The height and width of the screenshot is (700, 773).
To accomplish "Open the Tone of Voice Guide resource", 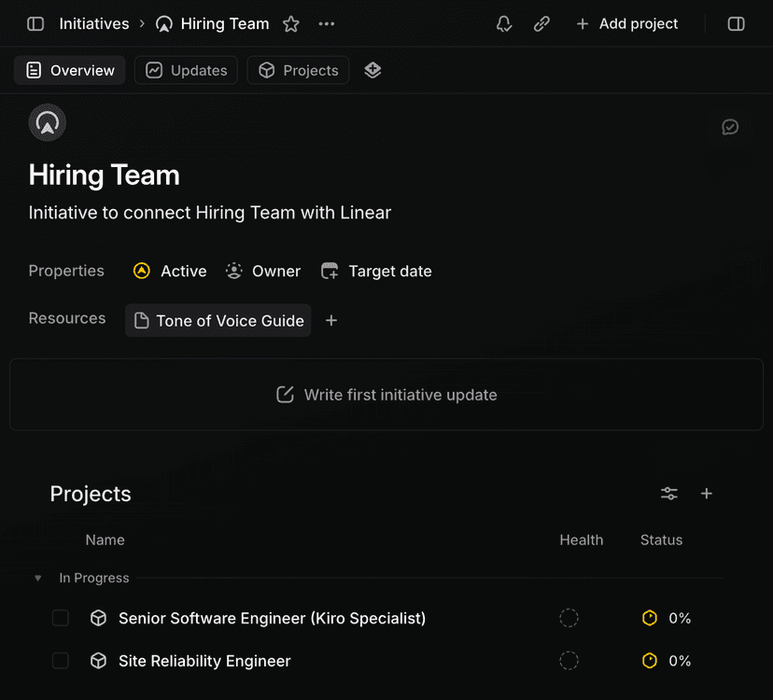I will (x=219, y=321).
